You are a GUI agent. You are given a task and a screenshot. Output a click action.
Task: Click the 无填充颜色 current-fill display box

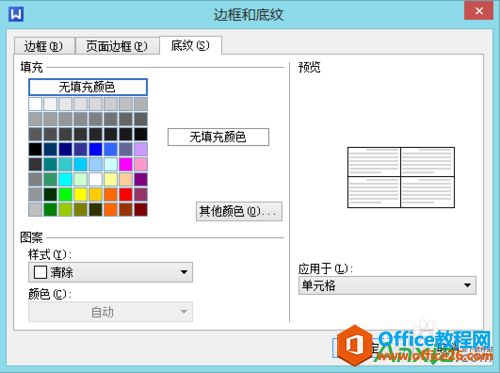coord(218,137)
